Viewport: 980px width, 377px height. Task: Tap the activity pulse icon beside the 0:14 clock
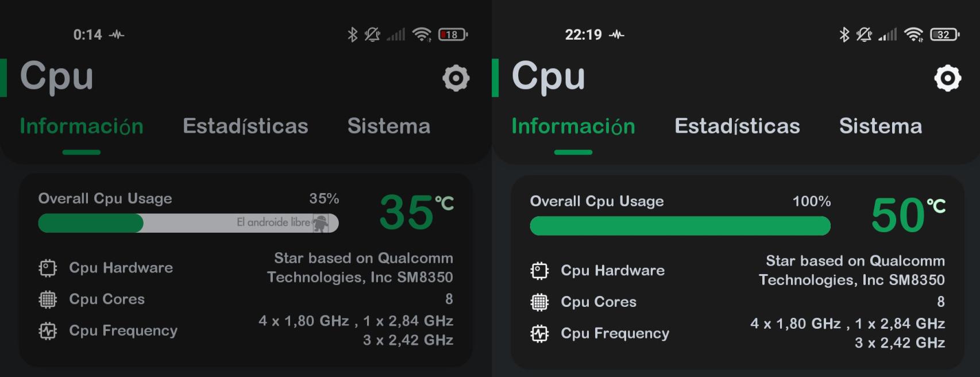pos(117,34)
